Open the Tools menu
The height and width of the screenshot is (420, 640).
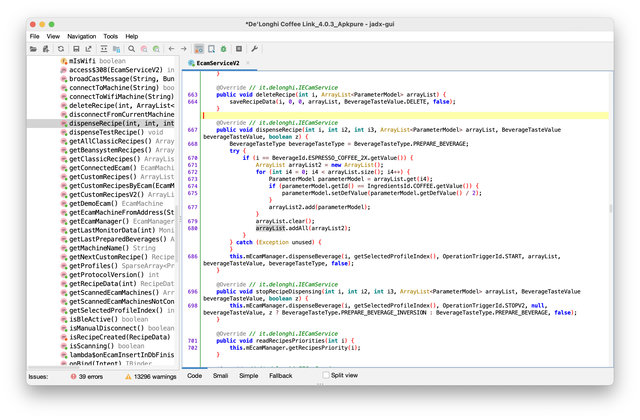pos(110,36)
